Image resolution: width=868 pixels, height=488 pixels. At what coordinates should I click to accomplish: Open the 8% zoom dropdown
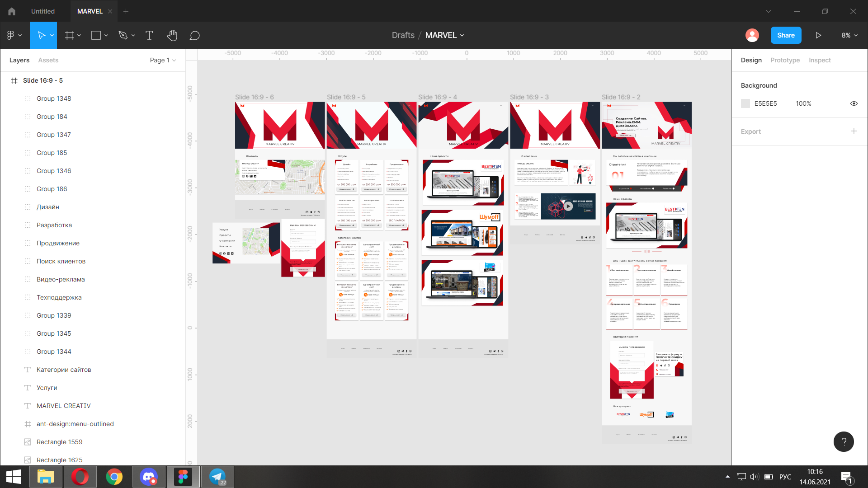[849, 35]
